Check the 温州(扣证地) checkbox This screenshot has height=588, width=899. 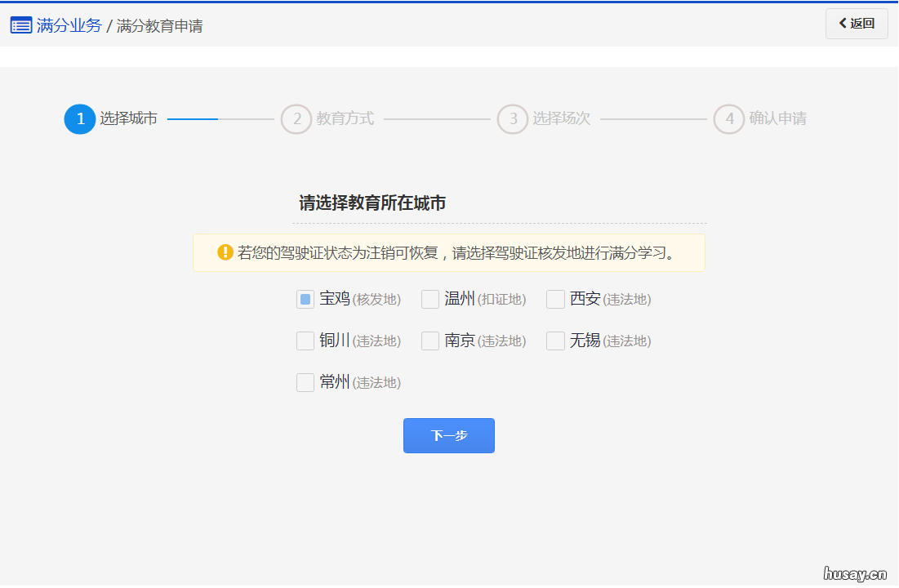429,299
